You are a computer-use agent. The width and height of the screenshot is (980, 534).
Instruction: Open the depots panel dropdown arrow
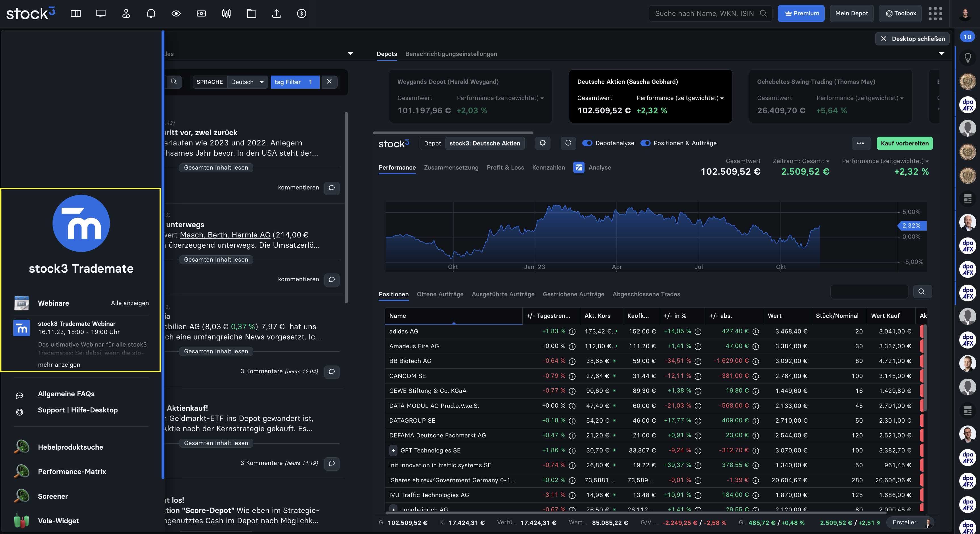[942, 54]
